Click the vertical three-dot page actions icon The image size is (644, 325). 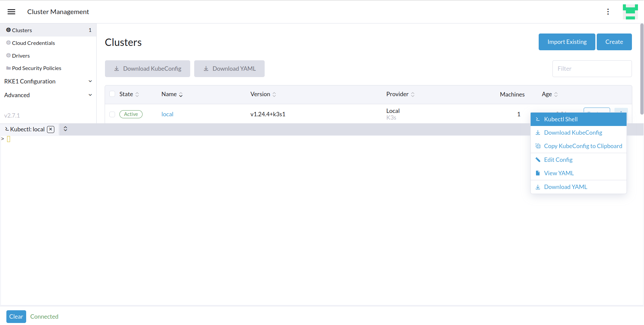click(608, 12)
